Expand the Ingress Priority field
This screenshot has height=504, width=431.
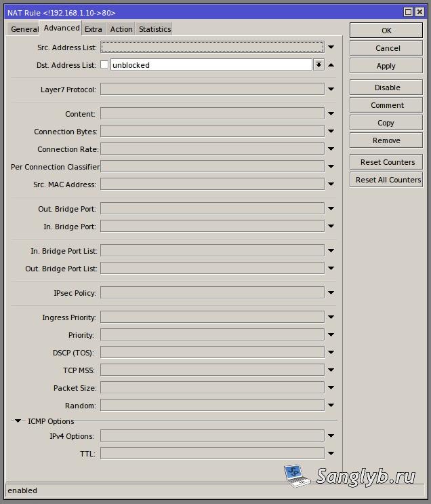tap(331, 317)
